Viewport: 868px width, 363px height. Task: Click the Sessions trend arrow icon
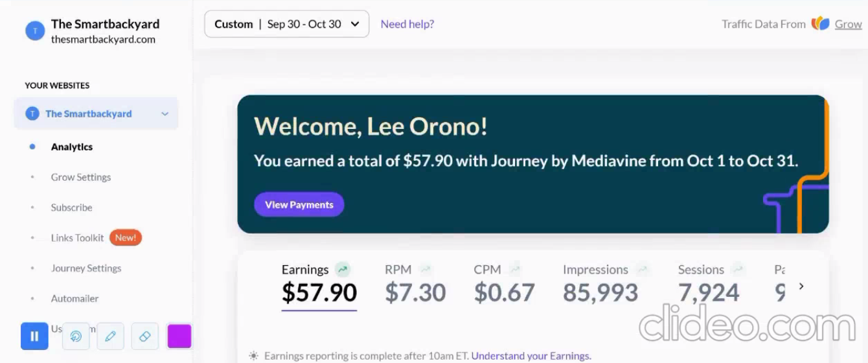coord(738,269)
